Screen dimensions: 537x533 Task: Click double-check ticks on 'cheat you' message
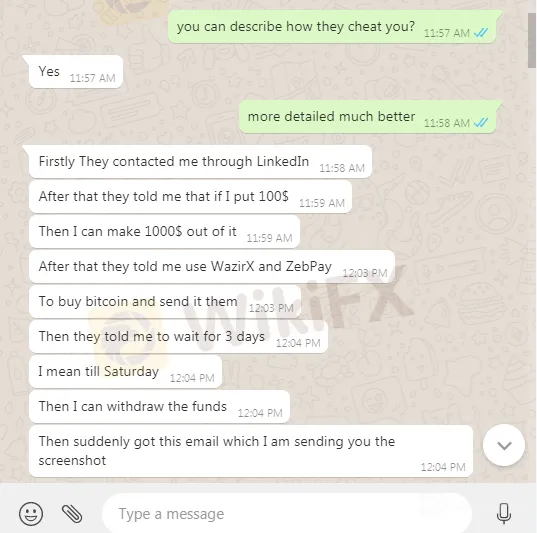481,33
